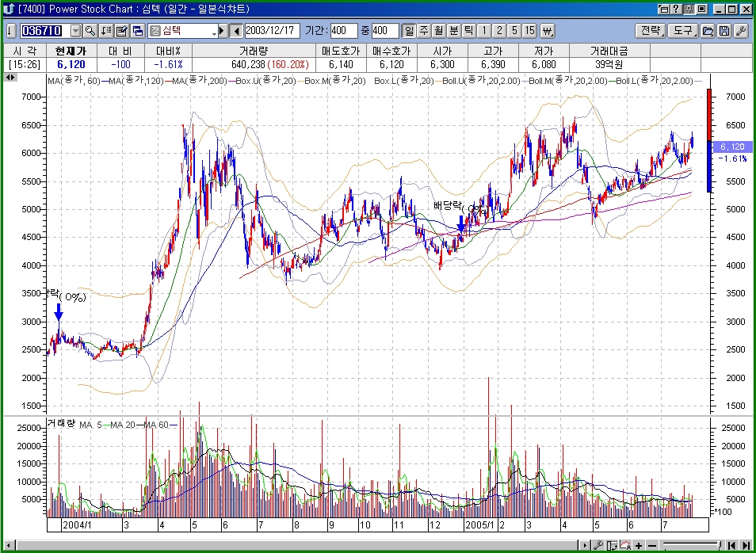Jump to the last chart data icon
756x553 pixels.
point(747,546)
